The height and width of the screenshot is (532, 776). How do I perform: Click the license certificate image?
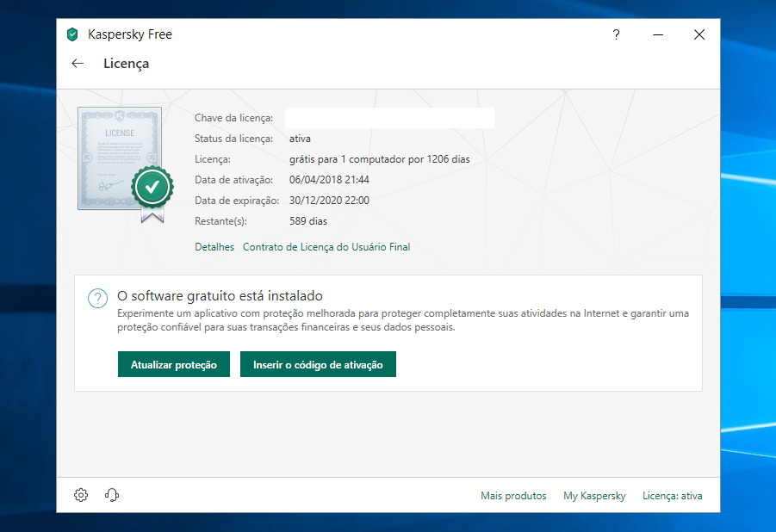tap(126, 164)
